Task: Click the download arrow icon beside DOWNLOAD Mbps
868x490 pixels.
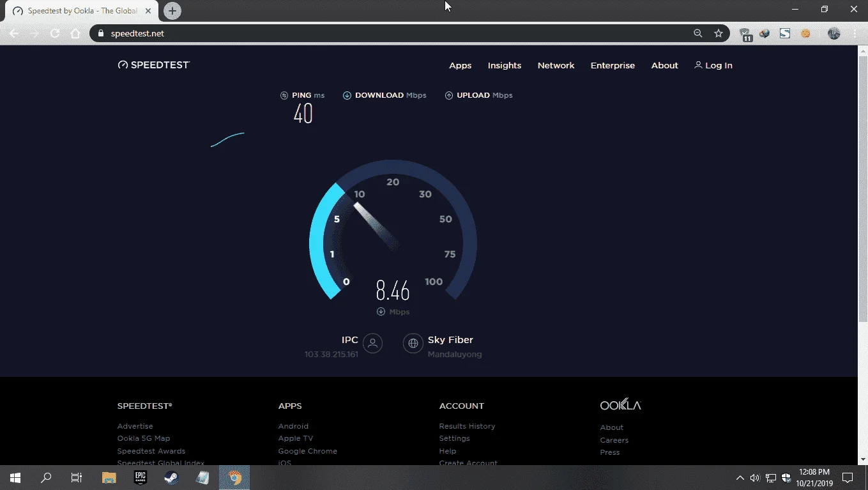Action: [x=347, y=96]
